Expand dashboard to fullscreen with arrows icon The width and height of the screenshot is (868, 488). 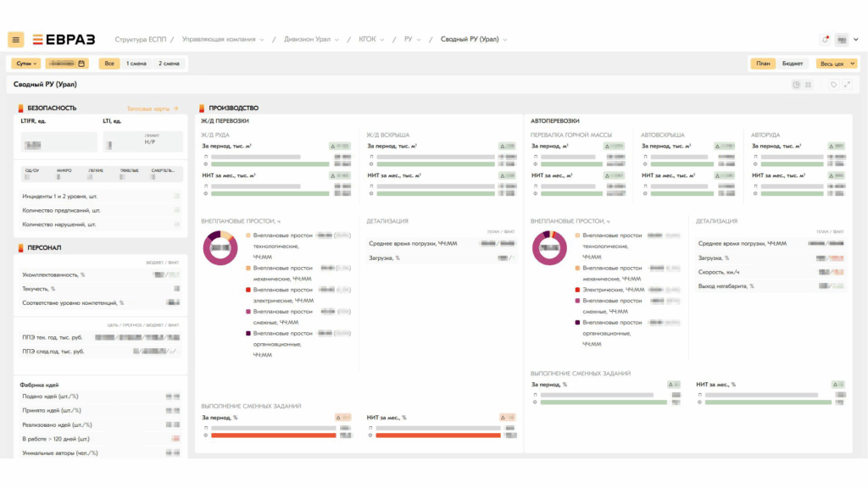(x=847, y=85)
